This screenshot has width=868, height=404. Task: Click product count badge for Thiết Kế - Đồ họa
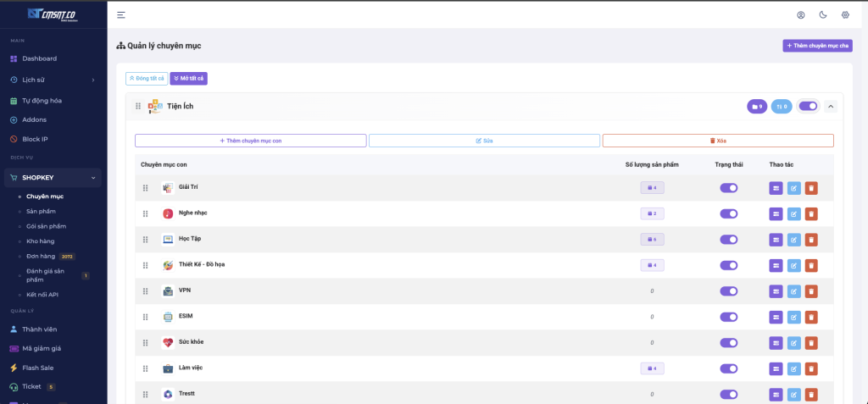(x=652, y=265)
